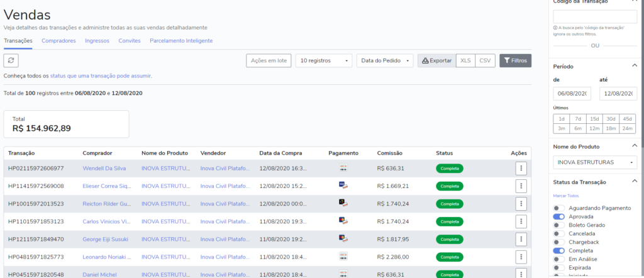Switch to the Convites tab
This screenshot has width=644, height=278.
point(130,41)
